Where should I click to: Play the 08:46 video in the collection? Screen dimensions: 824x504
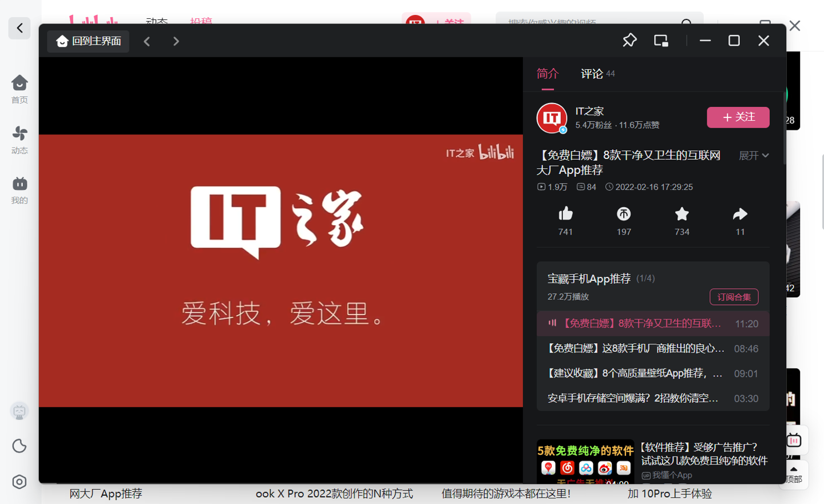(x=653, y=348)
